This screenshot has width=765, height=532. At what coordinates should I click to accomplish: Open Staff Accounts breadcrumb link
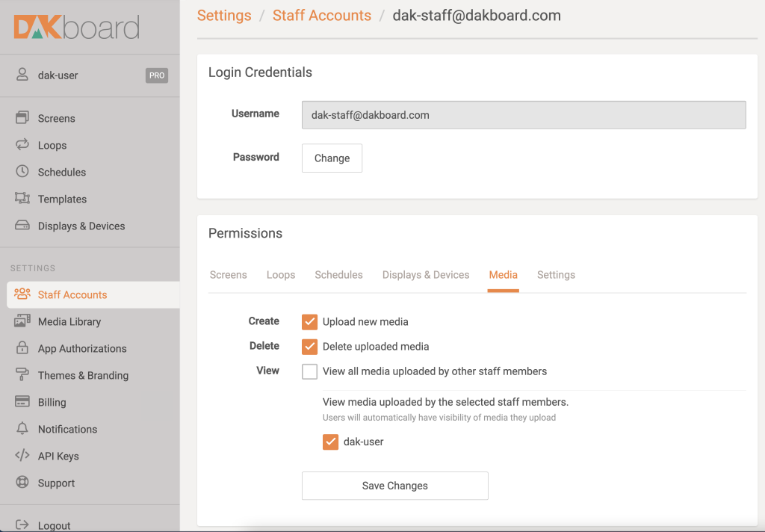click(321, 16)
